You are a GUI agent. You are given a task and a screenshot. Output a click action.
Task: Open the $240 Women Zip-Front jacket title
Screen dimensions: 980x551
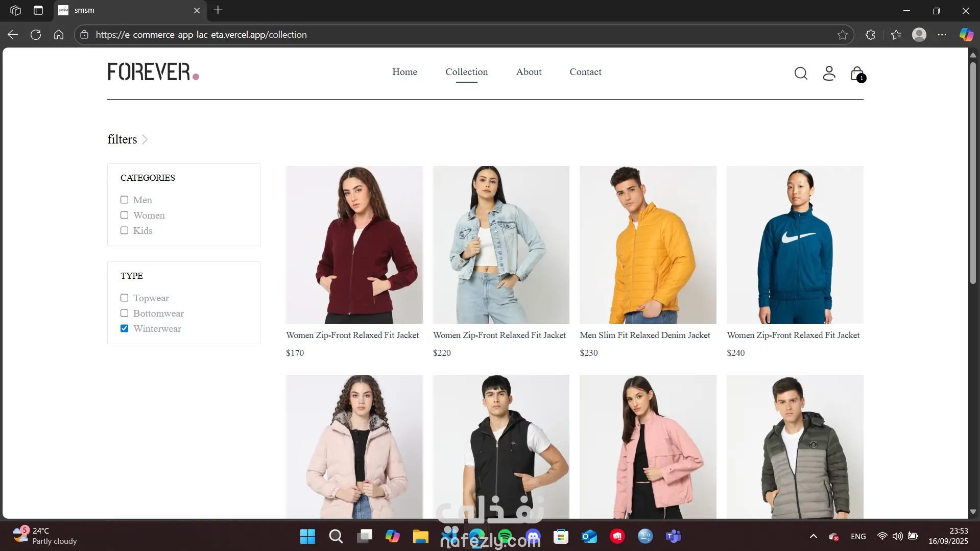click(793, 335)
